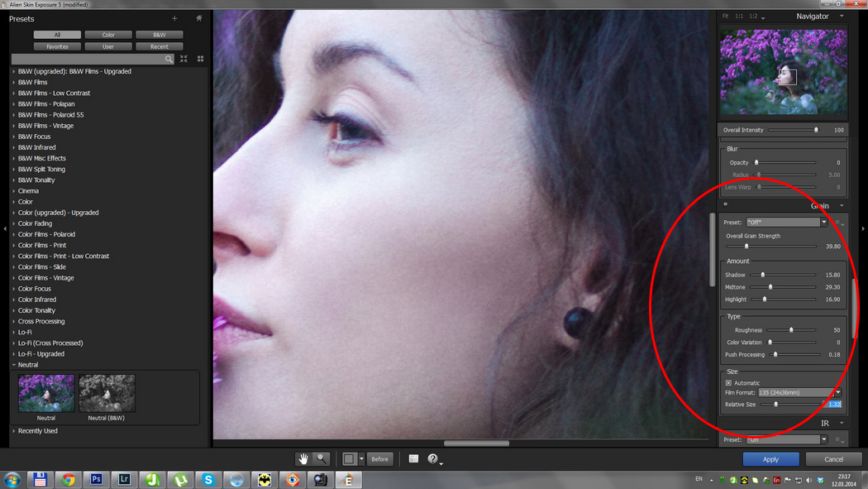The width and height of the screenshot is (868, 489).
Task: Open navigator zoom level dropdown arrow
Action: tap(763, 18)
